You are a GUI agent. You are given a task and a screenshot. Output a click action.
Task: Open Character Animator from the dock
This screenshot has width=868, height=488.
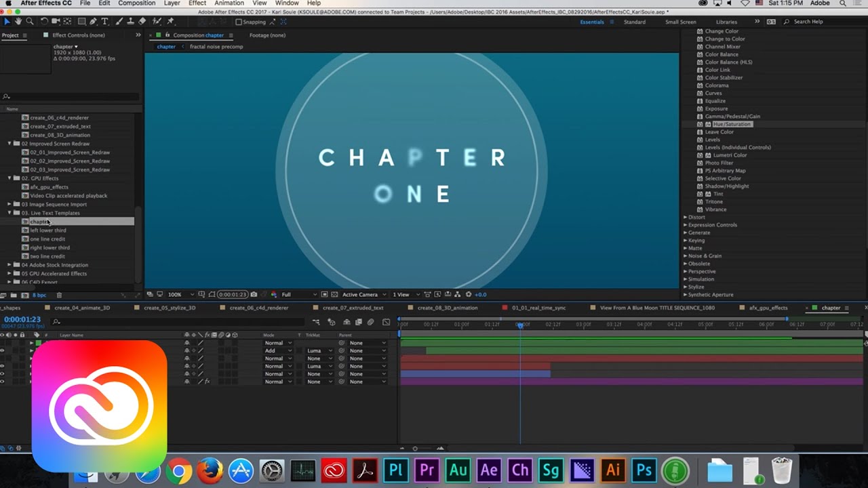point(520,470)
